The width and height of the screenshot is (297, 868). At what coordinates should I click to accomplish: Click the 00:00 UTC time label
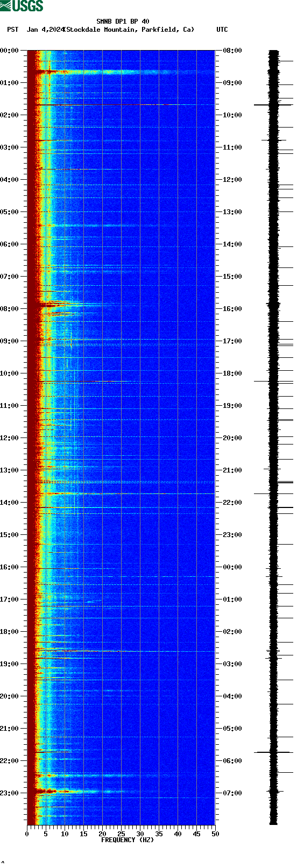[232, 567]
